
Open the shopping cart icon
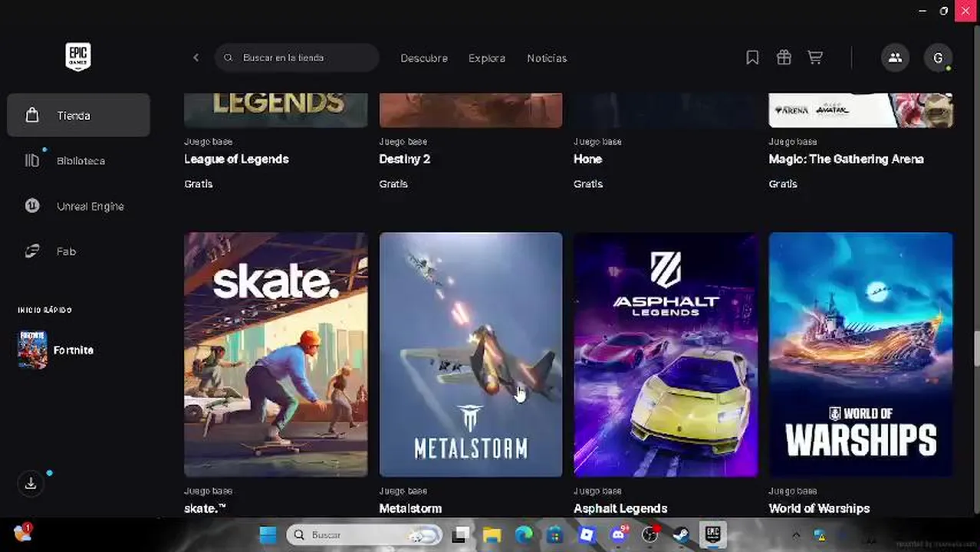point(815,58)
